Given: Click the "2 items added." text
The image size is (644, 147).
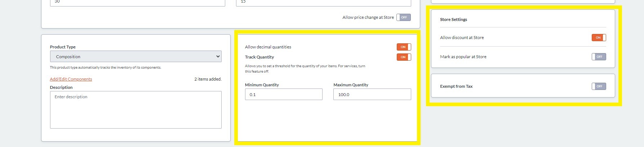Looking at the screenshot, I should tap(208, 79).
